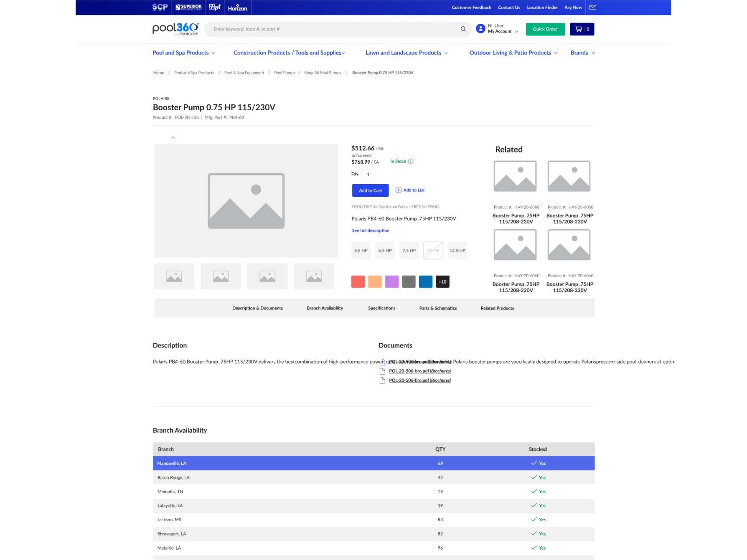
Task: Jump to the Related Products tab
Action: coord(497,308)
